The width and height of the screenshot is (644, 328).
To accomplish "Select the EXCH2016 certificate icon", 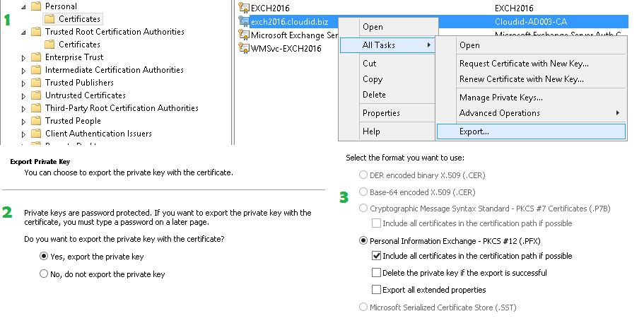I will tap(244, 8).
